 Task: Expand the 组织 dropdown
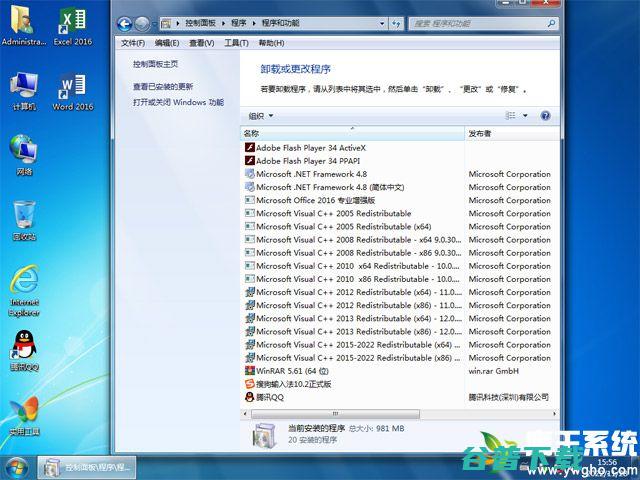click(261, 116)
